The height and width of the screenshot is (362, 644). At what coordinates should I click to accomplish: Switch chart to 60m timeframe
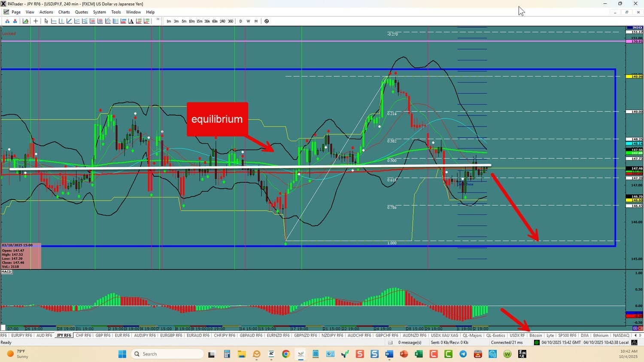[x=215, y=21]
